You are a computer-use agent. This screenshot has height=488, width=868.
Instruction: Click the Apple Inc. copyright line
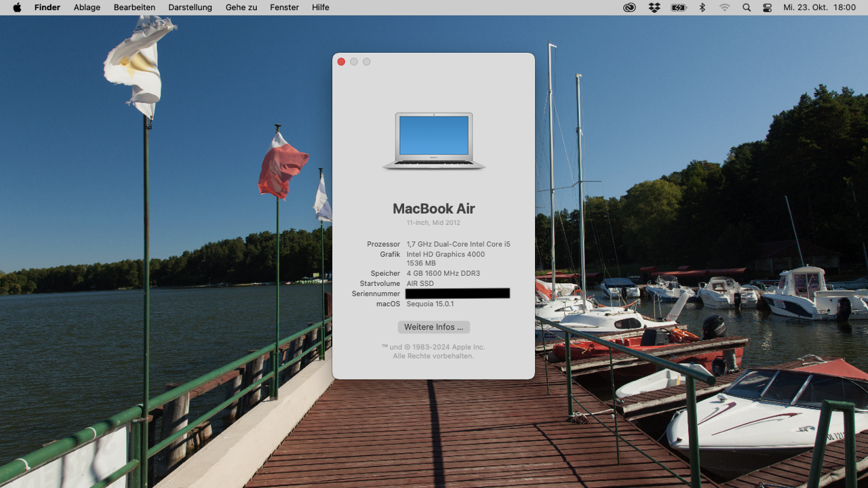[x=433, y=347]
